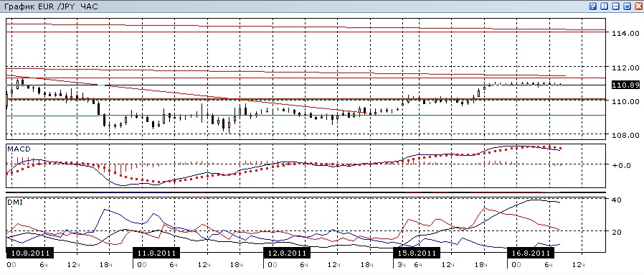Click the 12.8.2011 date marker
Viewport: 644px width, 275px height.
coord(287,253)
